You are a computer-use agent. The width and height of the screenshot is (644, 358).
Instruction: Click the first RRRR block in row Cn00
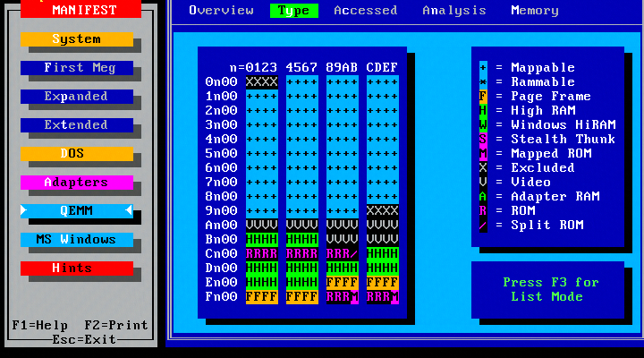click(x=262, y=254)
